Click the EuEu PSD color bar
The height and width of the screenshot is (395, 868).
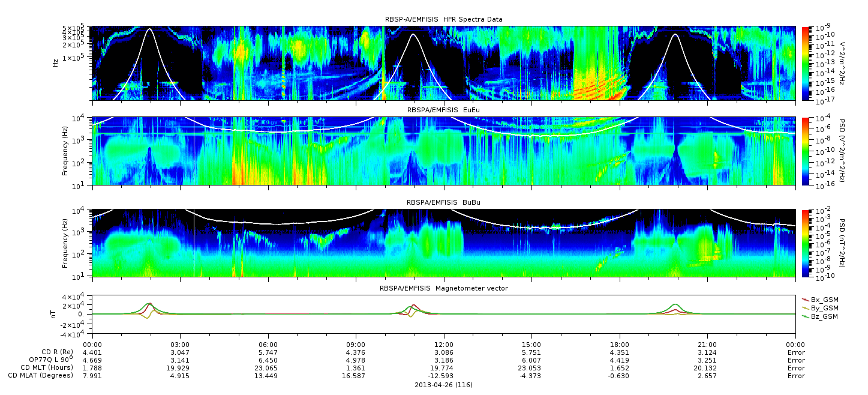[806, 151]
